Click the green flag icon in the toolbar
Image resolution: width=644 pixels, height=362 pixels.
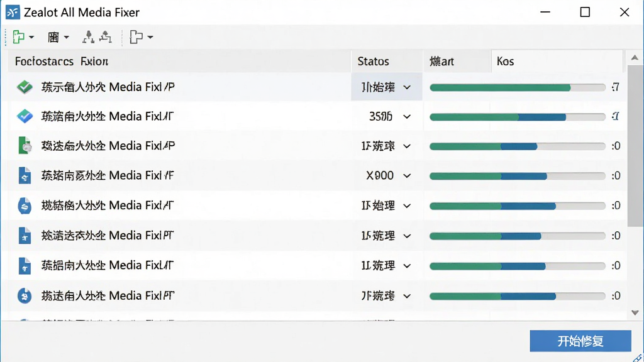click(18, 37)
